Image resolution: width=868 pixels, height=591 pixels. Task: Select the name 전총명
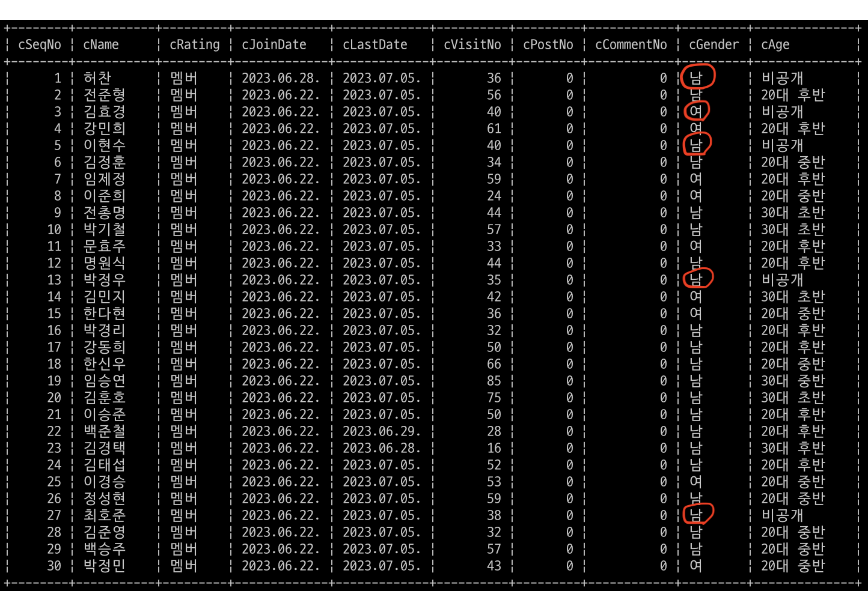point(105,213)
